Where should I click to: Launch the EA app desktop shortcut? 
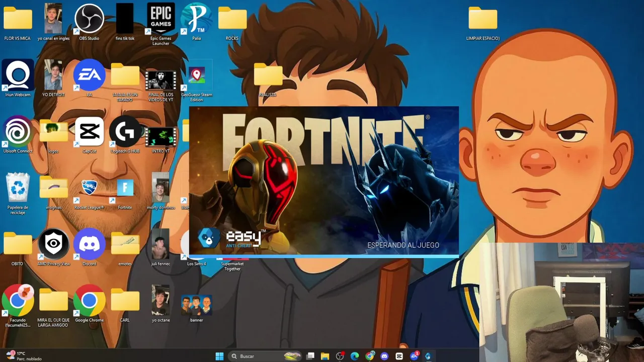[x=89, y=78]
